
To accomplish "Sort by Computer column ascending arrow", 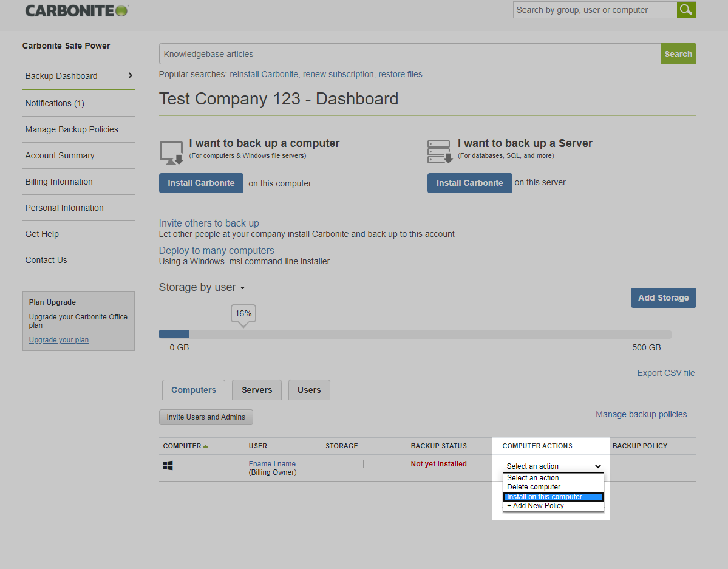I will (205, 446).
